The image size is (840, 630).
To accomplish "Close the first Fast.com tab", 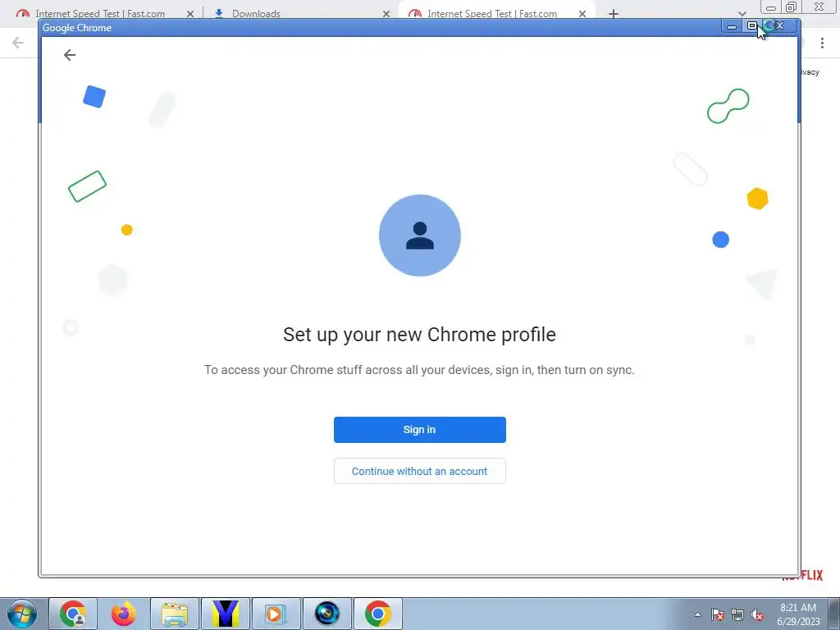I will [x=190, y=14].
